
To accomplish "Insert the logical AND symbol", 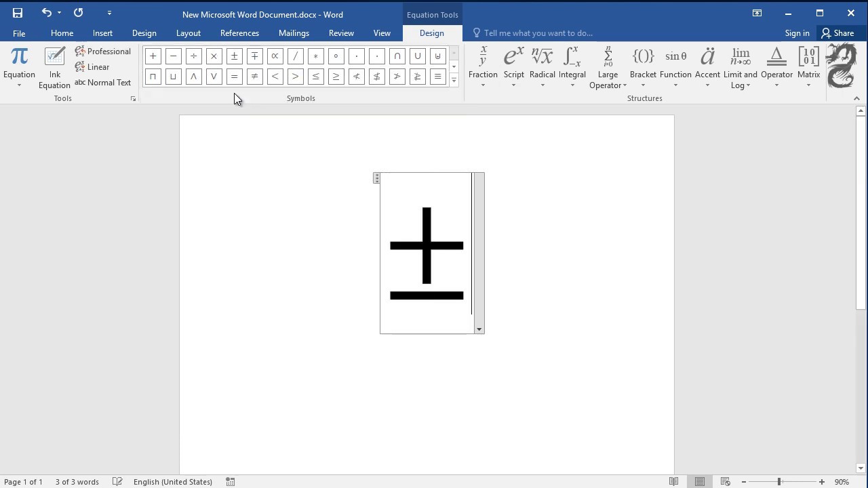I will [x=194, y=77].
